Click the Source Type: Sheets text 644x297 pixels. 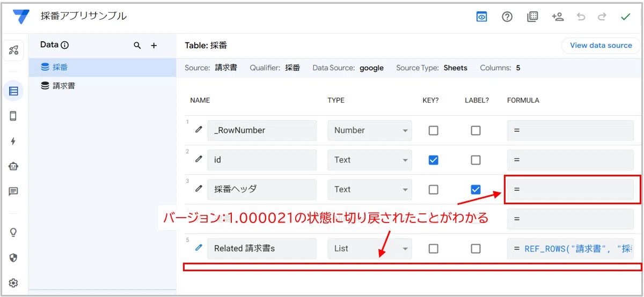click(432, 68)
